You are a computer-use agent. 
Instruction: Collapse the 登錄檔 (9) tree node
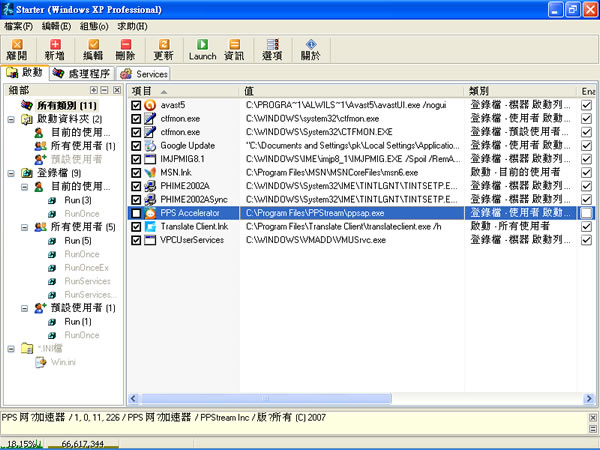(11, 173)
